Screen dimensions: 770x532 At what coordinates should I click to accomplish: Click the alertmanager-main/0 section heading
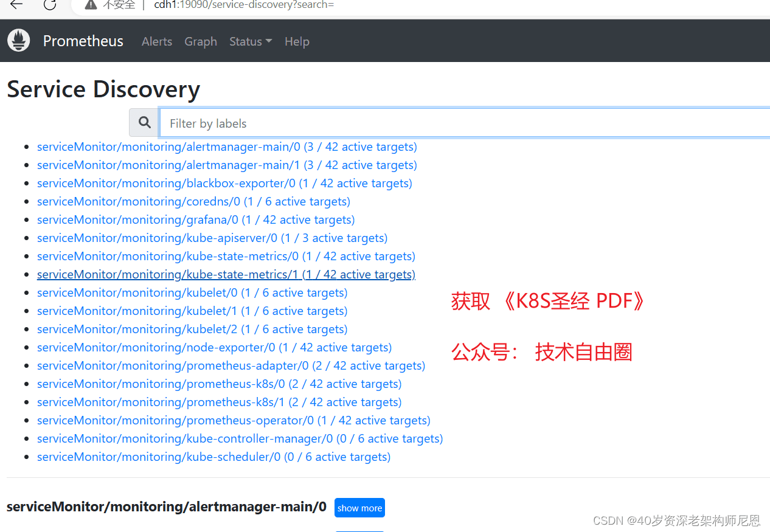167,506
